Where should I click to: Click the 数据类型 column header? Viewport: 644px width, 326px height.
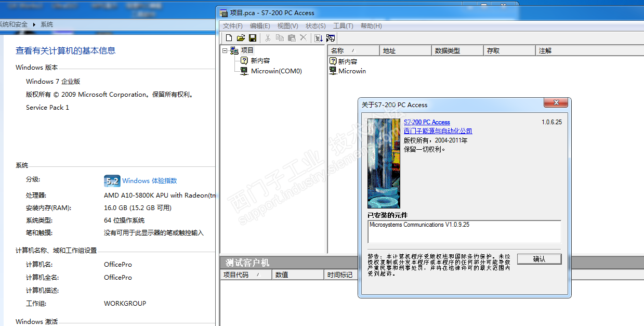[457, 50]
